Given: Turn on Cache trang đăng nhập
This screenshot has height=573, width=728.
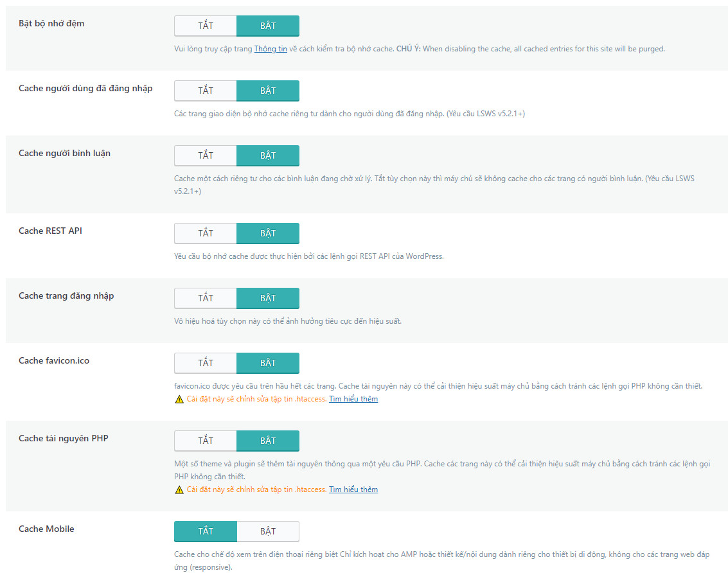Looking at the screenshot, I should click(268, 298).
